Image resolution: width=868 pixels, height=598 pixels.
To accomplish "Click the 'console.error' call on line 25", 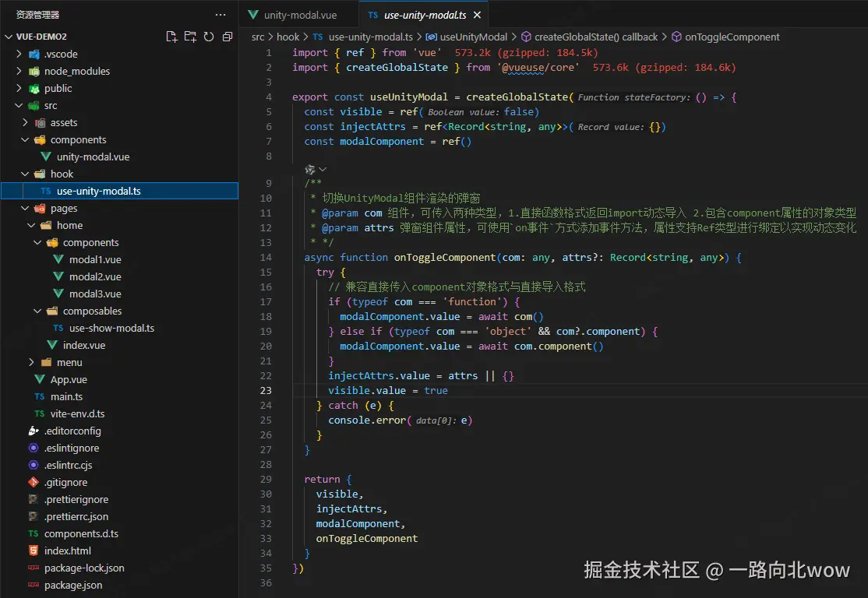I will coord(367,420).
